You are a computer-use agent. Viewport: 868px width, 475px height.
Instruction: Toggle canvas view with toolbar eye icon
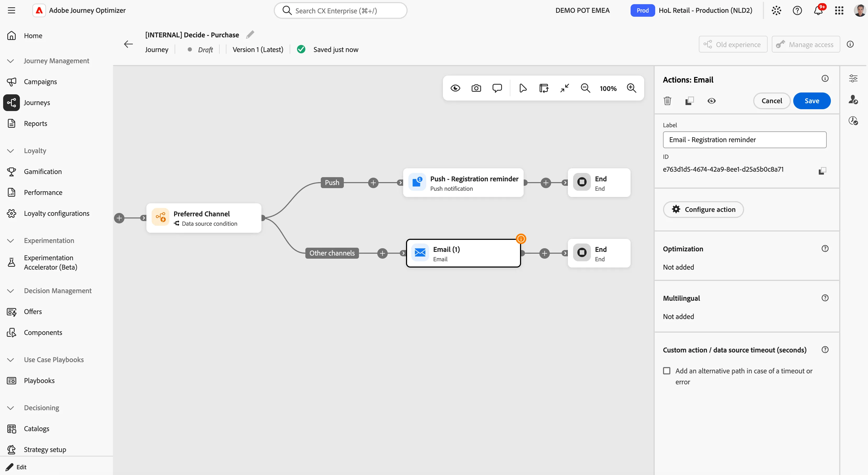(x=455, y=88)
